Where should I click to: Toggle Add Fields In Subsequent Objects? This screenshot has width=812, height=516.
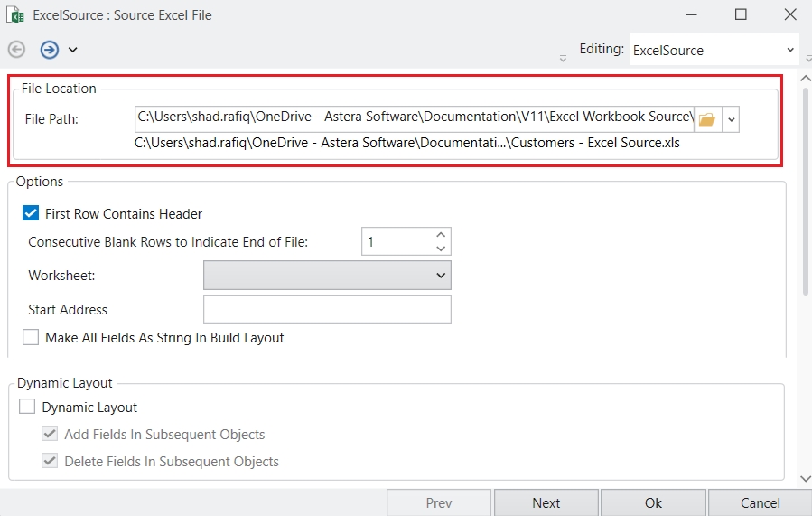pos(50,434)
